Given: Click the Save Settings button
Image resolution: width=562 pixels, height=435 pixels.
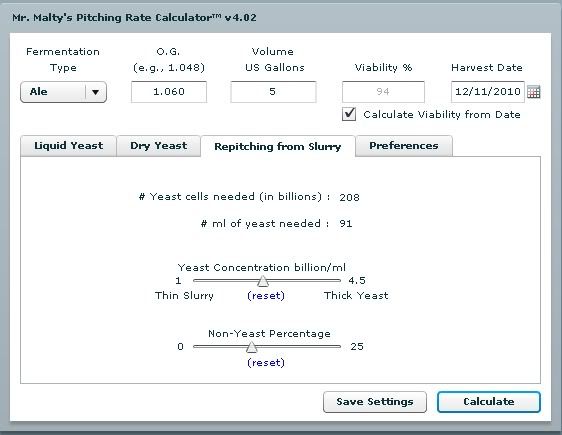Looking at the screenshot, I should (x=375, y=402).
